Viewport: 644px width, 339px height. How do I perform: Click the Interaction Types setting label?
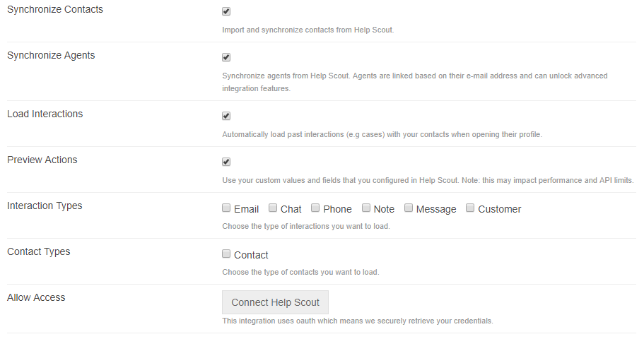[x=45, y=206]
